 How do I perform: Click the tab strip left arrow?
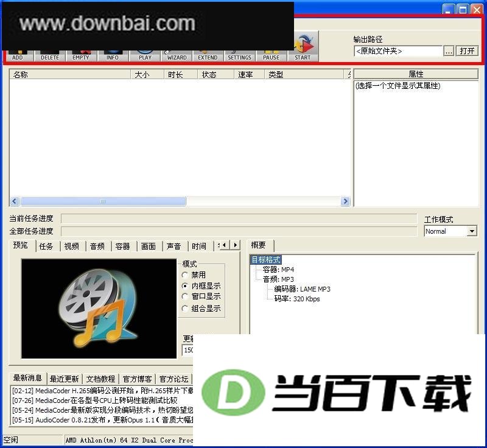coord(225,245)
